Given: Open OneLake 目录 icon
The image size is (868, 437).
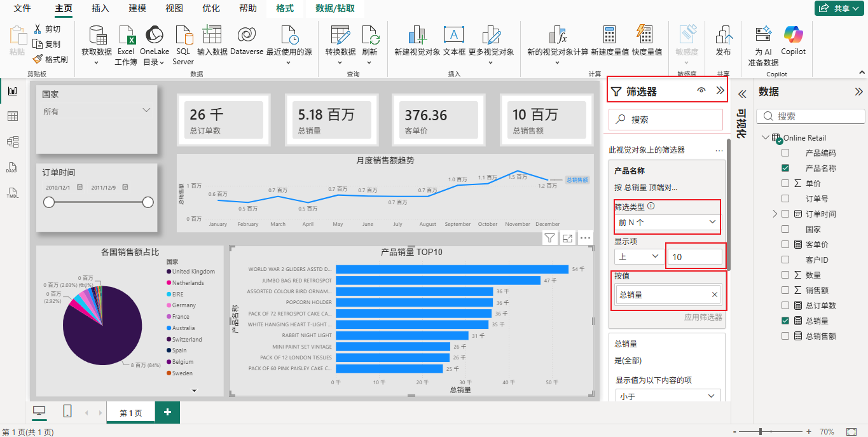Looking at the screenshot, I should tap(155, 35).
